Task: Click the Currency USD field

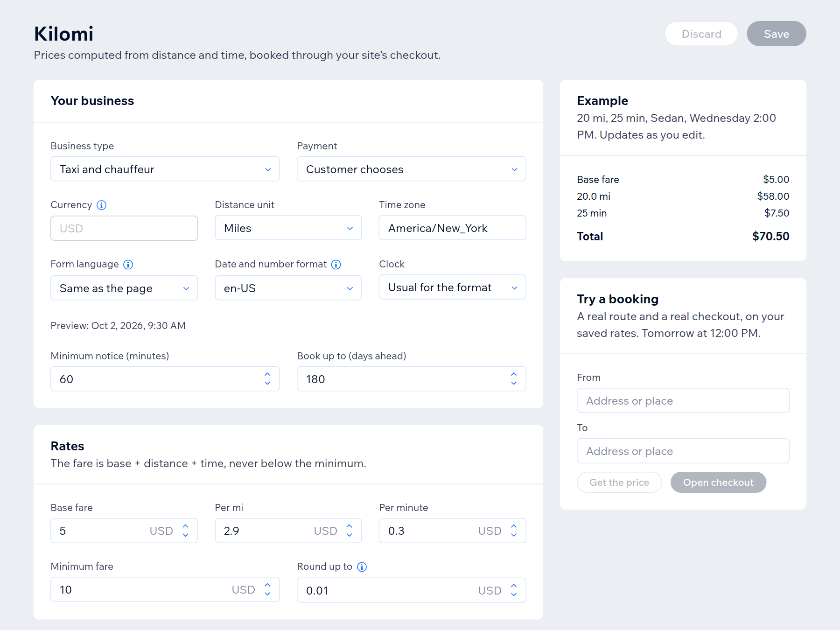Action: [x=124, y=228]
